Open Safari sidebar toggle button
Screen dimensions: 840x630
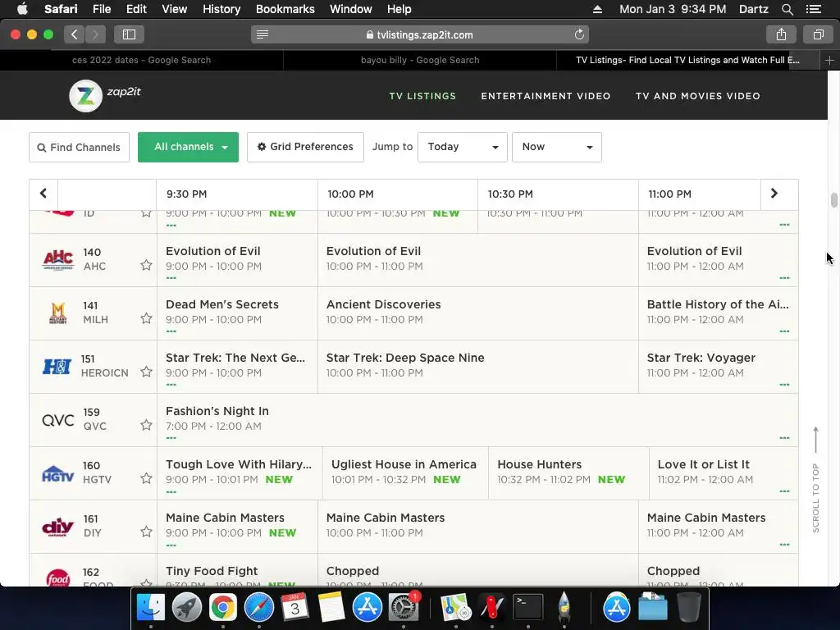coord(129,34)
